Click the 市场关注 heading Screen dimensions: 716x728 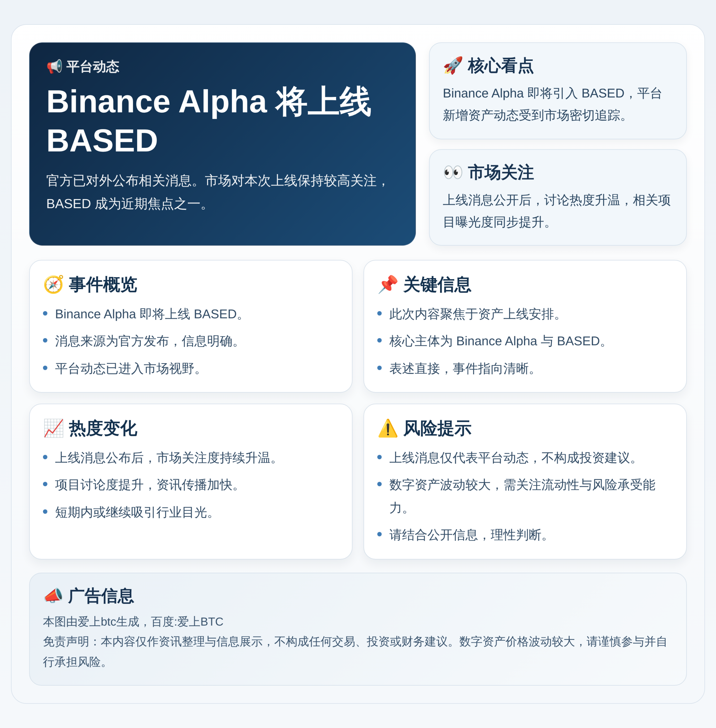pos(501,173)
